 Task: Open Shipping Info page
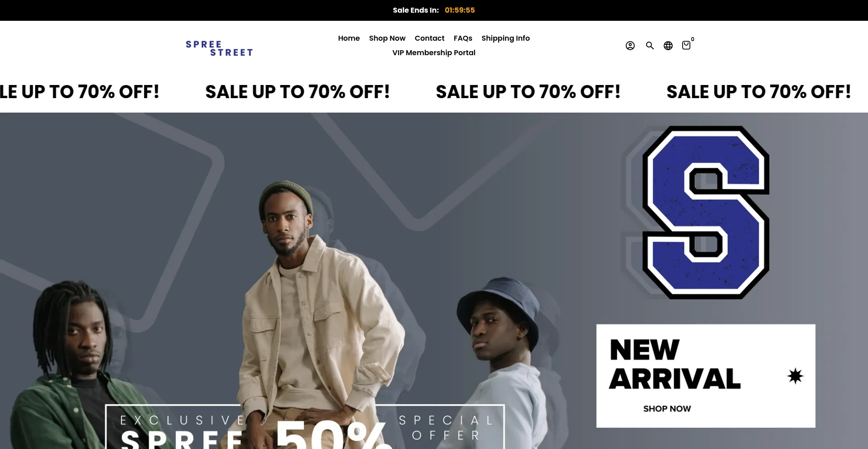[x=505, y=38]
